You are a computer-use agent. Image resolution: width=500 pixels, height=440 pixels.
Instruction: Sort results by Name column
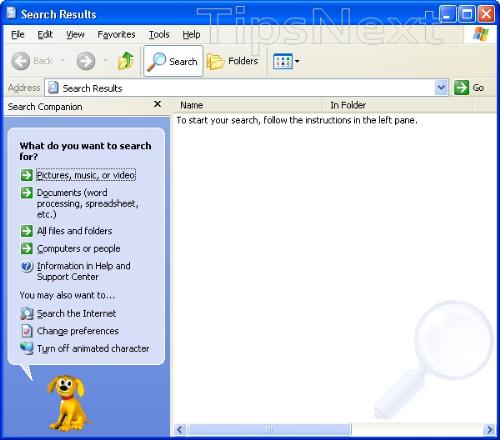click(x=248, y=105)
